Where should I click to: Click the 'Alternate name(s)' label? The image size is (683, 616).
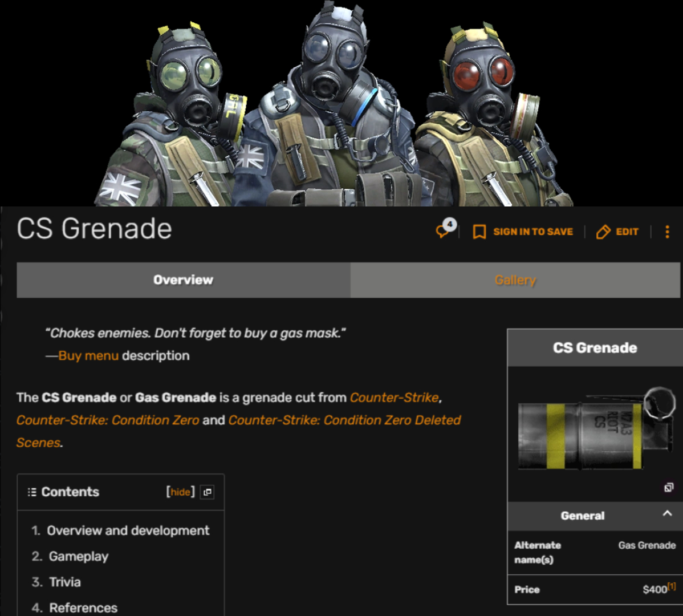538,552
